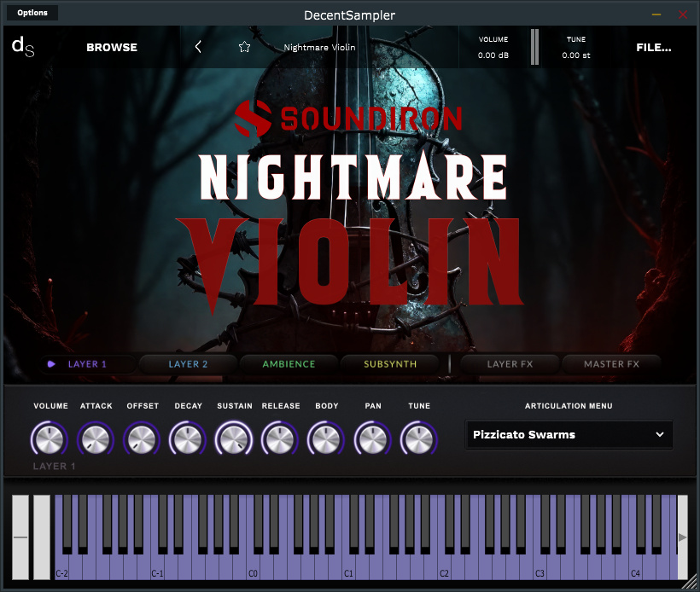
Task: Click the SUSTAIN knob
Action: [234, 439]
